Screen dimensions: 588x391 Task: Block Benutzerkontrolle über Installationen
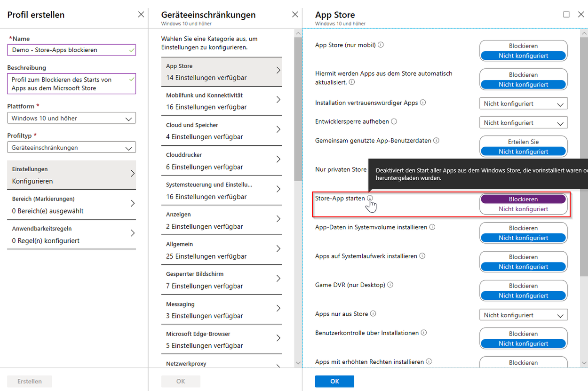click(523, 334)
